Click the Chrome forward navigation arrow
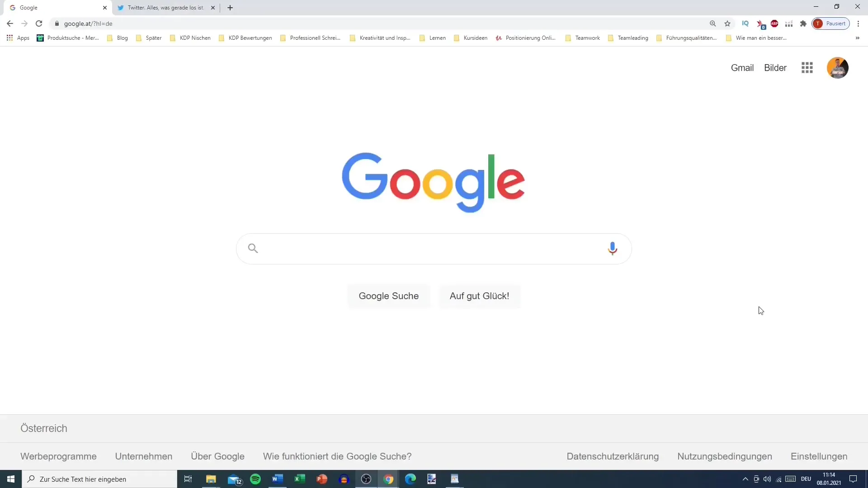 tap(24, 23)
